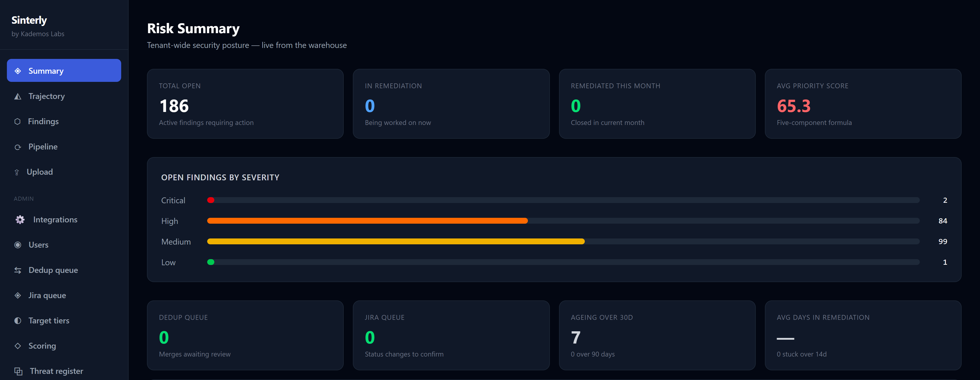The image size is (980, 380).
Task: Click the Threat register stacked-squares icon
Action: tap(18, 371)
